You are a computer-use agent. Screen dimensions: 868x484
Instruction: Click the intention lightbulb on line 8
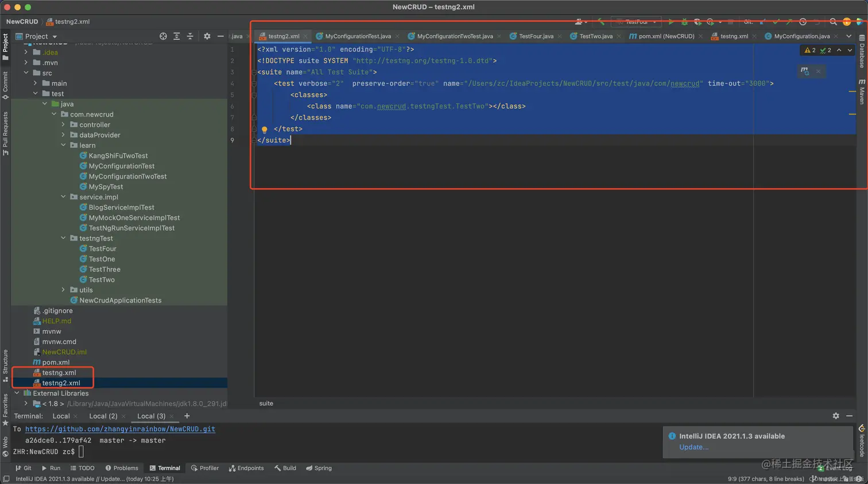[x=265, y=129]
